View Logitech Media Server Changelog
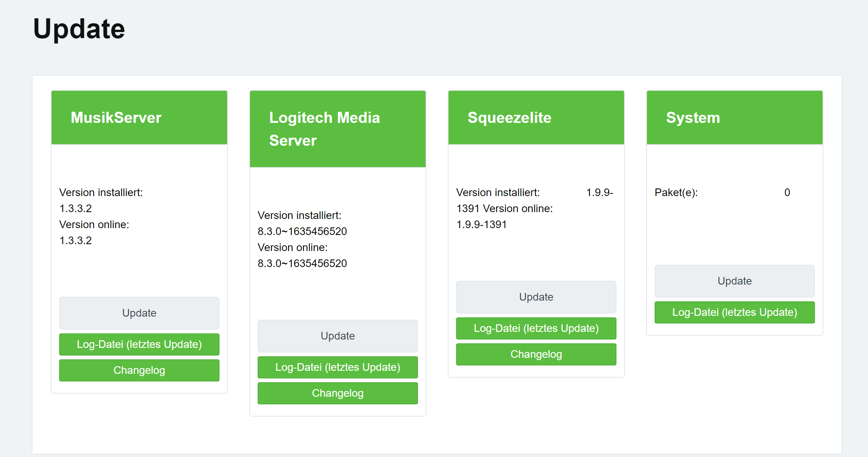The height and width of the screenshot is (457, 868). tap(337, 393)
